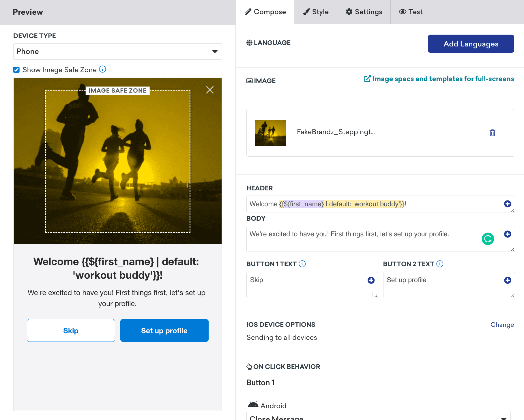The height and width of the screenshot is (420, 524).
Task: Add personalization to the Header field
Action: pos(507,204)
